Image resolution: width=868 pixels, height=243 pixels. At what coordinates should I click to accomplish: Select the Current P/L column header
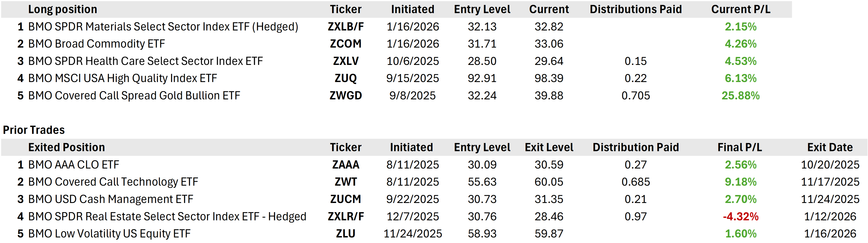[741, 9]
